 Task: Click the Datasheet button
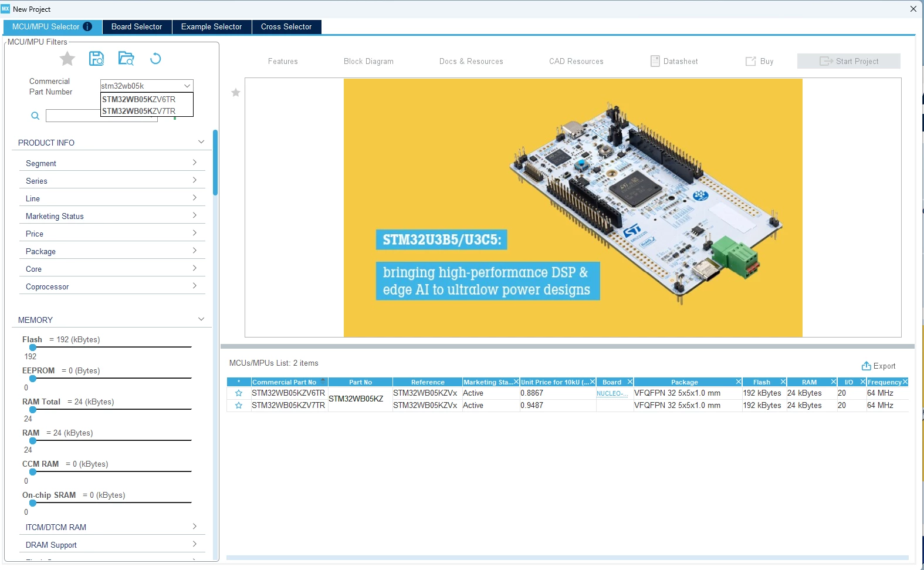point(674,61)
